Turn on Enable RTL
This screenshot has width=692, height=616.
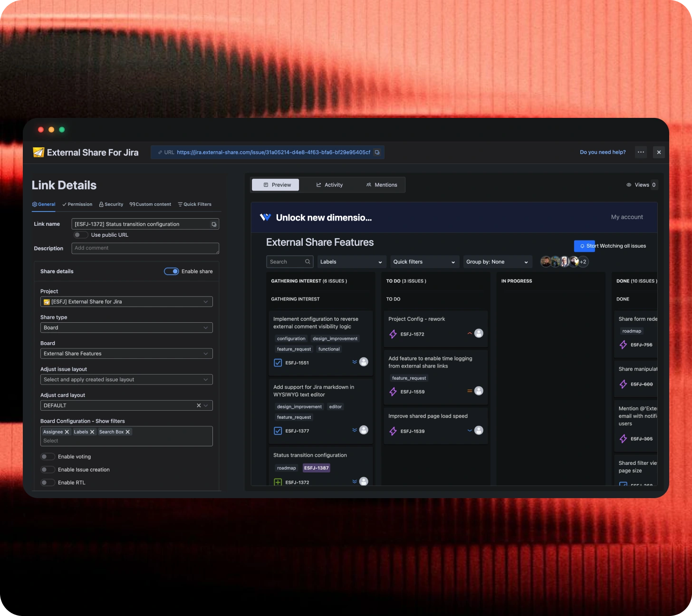click(x=48, y=482)
